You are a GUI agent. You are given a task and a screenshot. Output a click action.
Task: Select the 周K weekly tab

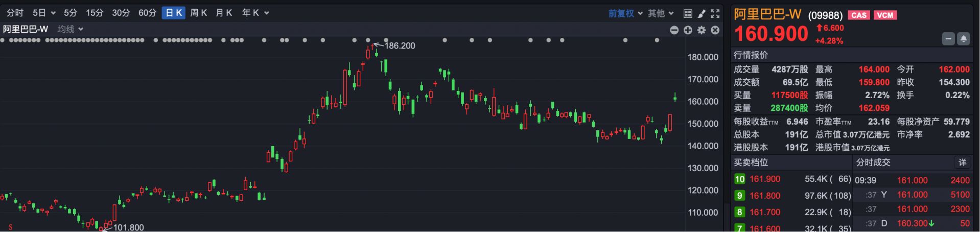[198, 13]
